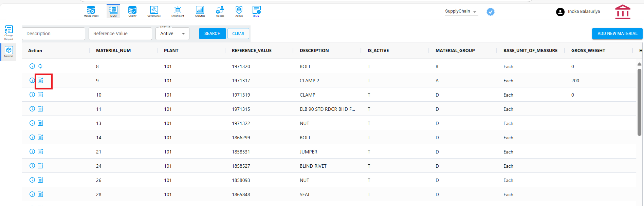Edit material 11 ELB 90 STD row
Image resolution: width=644 pixels, height=206 pixels.
click(x=40, y=109)
